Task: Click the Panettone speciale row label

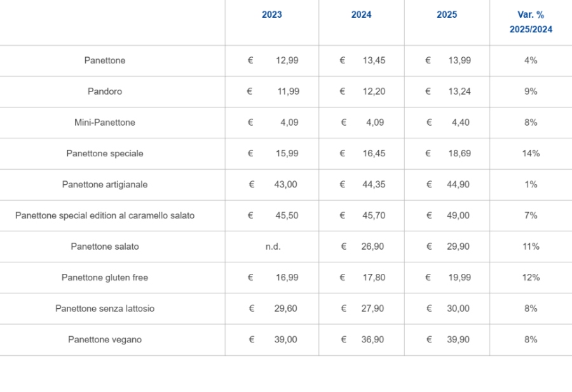Action: click(105, 154)
